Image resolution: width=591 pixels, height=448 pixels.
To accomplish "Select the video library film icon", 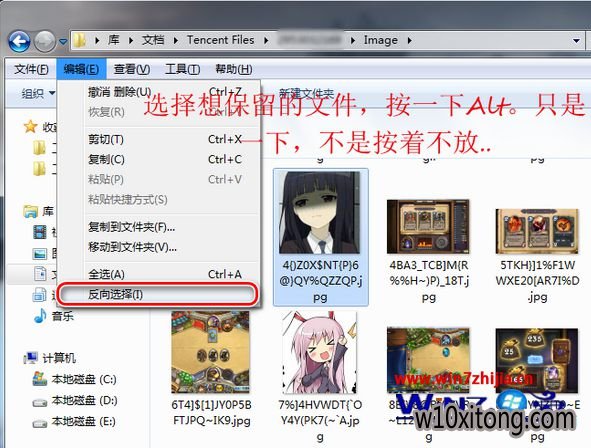I will (40, 232).
